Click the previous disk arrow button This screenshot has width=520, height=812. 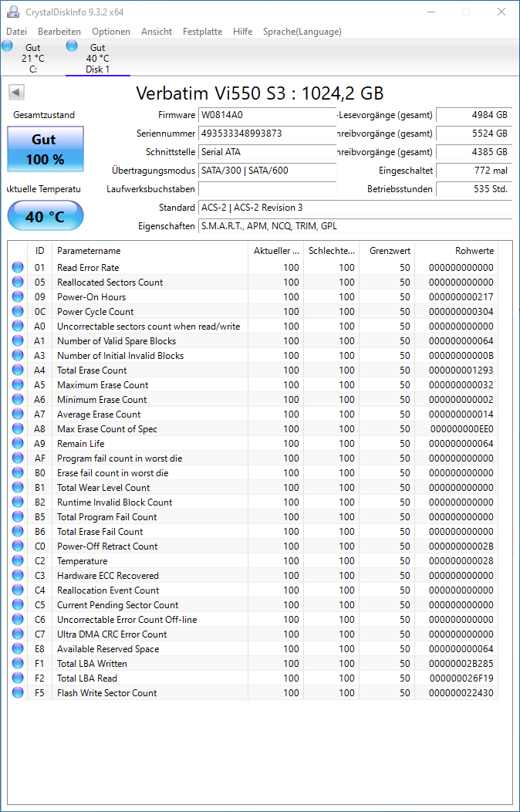coord(16,93)
